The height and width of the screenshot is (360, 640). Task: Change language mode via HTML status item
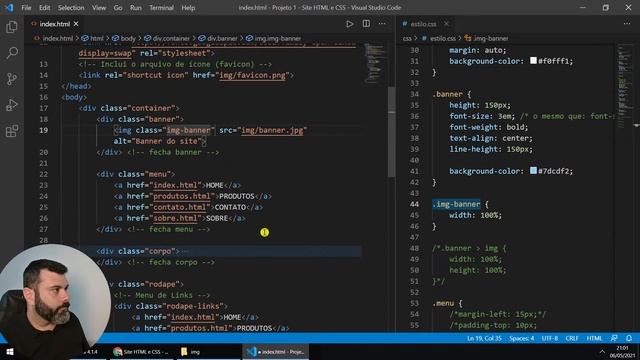tap(594, 338)
